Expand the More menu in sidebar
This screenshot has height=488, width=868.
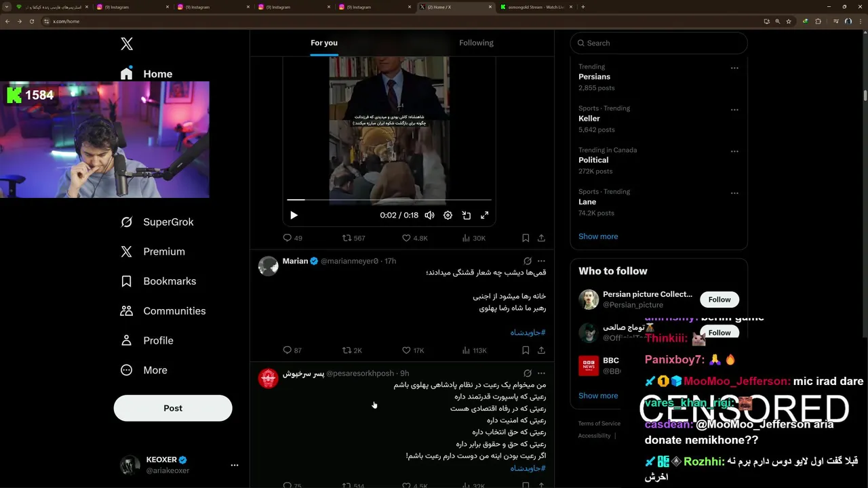[x=143, y=370]
